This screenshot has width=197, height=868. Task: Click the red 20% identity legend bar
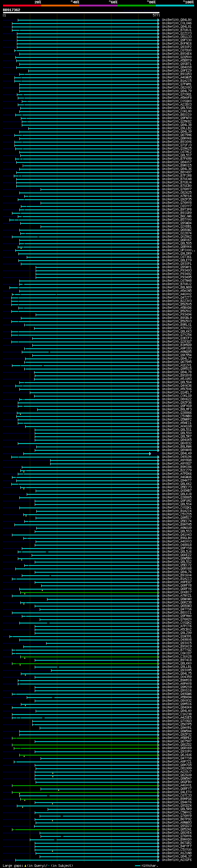(22, 6)
